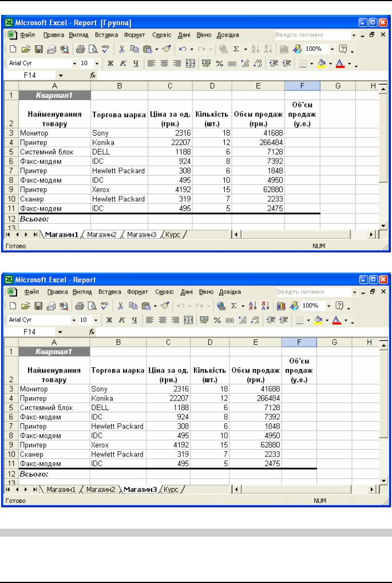
Task: Switch to Магазин2 sheet tab in top window
Action: 101,235
